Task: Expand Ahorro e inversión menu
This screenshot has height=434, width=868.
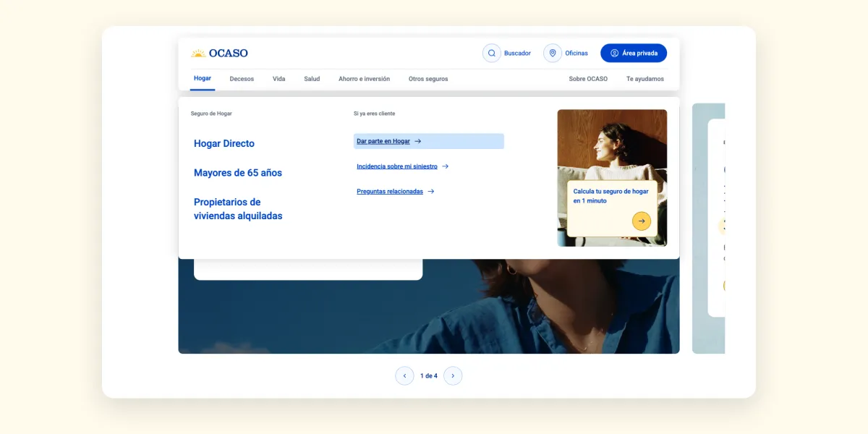Action: coord(364,79)
